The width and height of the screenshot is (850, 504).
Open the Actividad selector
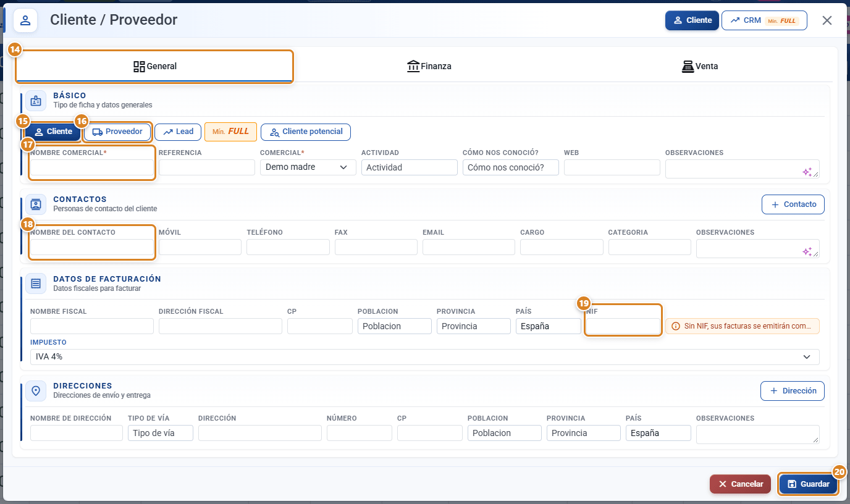(x=410, y=167)
